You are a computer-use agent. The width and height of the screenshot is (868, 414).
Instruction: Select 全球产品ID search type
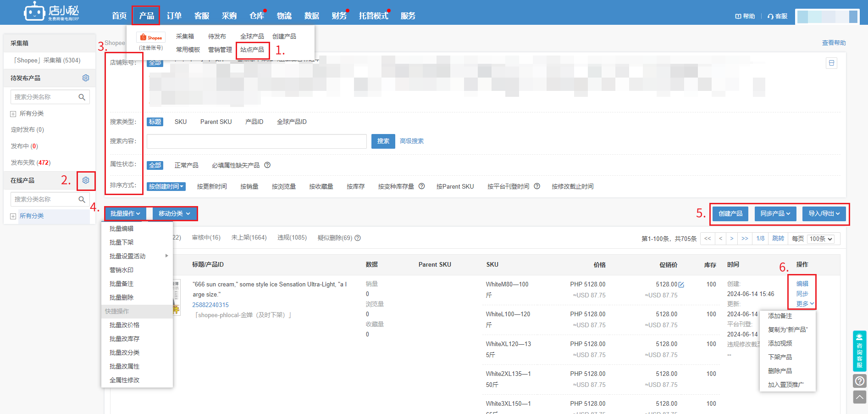point(292,122)
